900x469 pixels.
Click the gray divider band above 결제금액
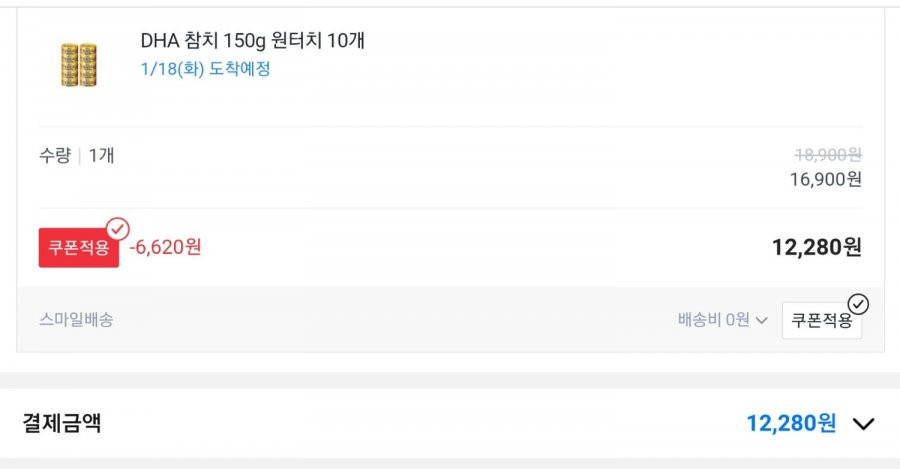(x=450, y=381)
